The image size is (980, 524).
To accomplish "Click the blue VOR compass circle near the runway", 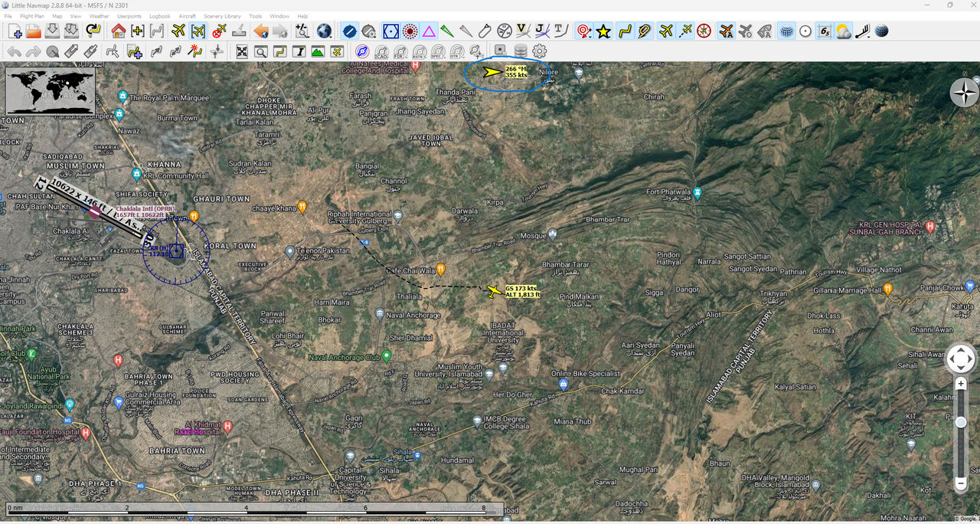I will click(175, 251).
